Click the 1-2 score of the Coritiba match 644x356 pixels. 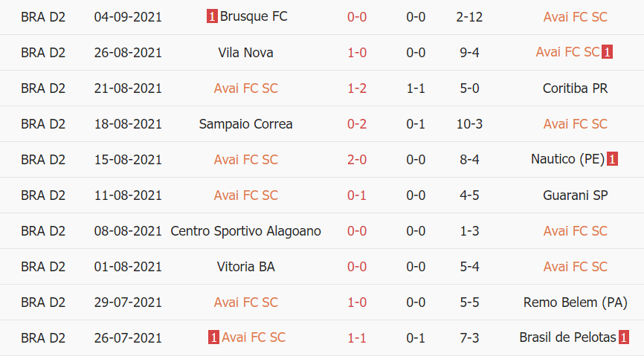point(357,88)
